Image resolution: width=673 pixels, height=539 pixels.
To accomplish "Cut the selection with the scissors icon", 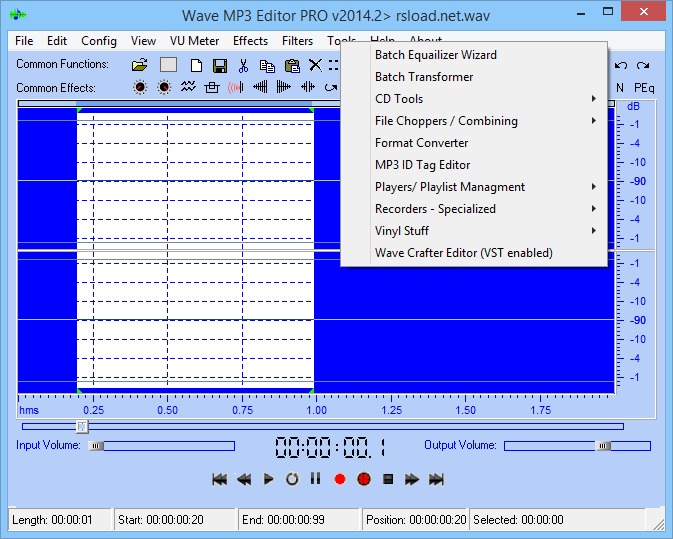I will click(x=243, y=66).
